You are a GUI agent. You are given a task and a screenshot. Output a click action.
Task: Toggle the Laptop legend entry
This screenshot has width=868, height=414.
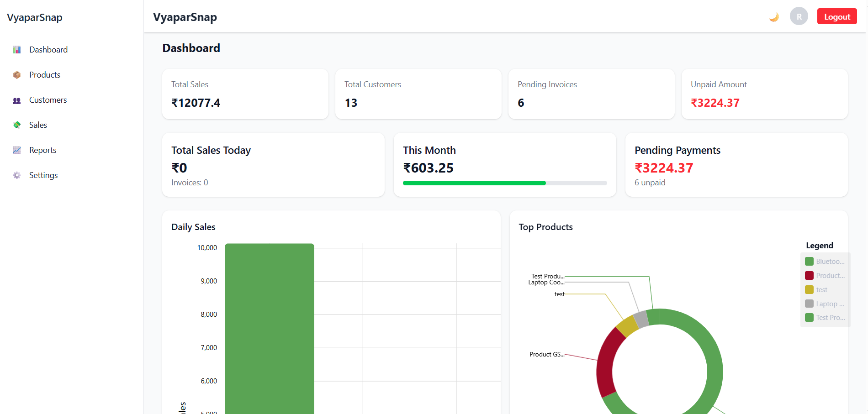825,304
